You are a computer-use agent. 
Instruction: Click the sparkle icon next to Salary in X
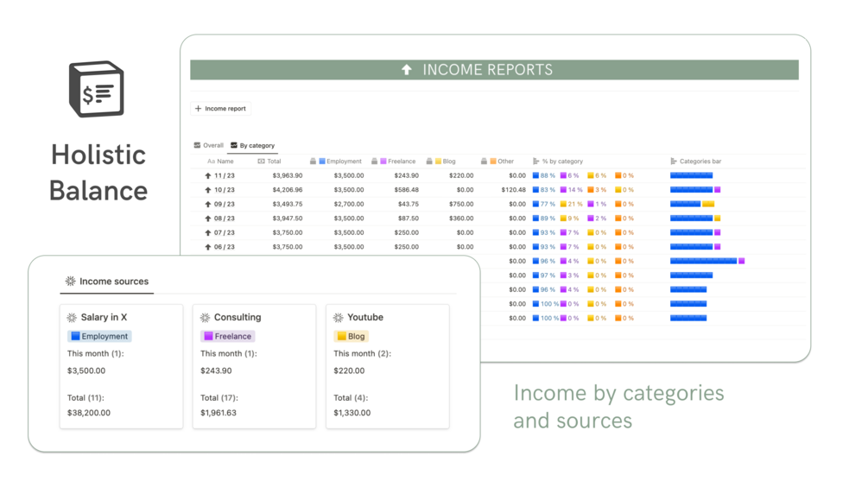click(72, 318)
